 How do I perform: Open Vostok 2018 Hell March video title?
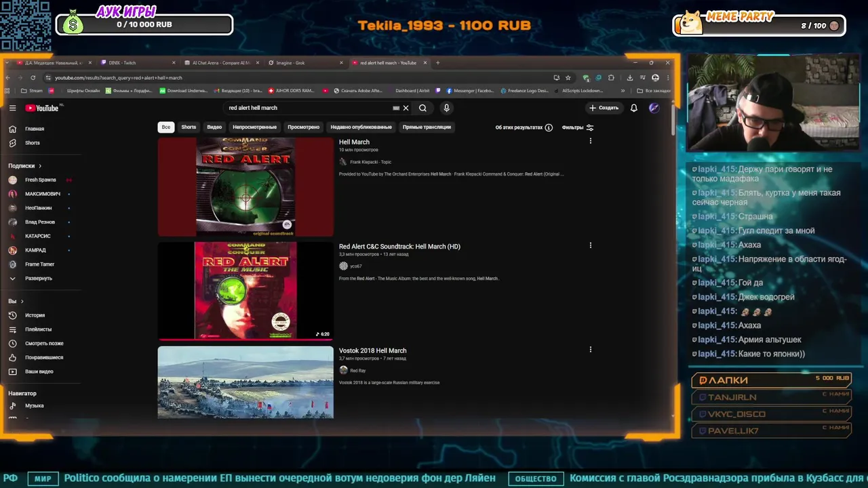pyautogui.click(x=372, y=351)
